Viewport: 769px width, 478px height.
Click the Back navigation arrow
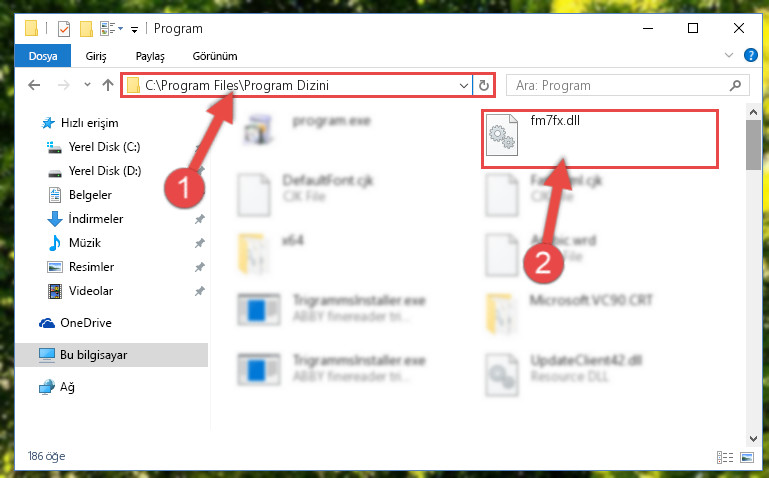tap(34, 85)
